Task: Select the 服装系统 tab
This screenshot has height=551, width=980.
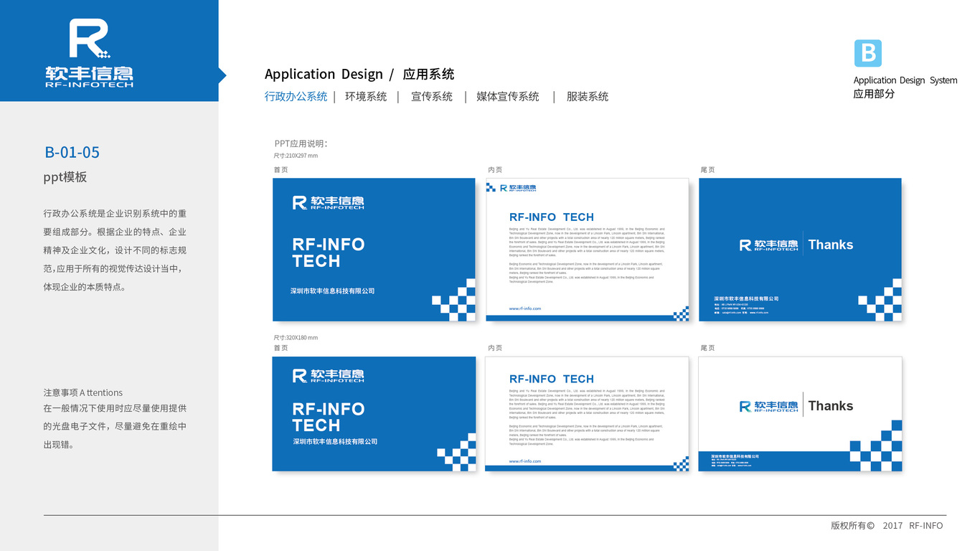Action: pyautogui.click(x=588, y=96)
